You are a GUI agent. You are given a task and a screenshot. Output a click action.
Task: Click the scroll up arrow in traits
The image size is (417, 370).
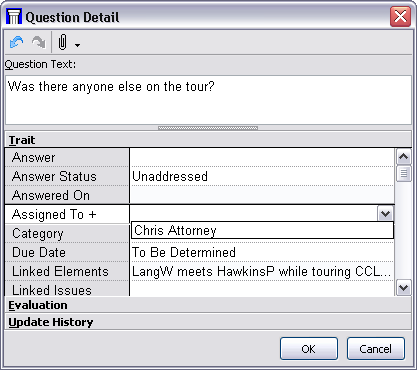click(404, 156)
